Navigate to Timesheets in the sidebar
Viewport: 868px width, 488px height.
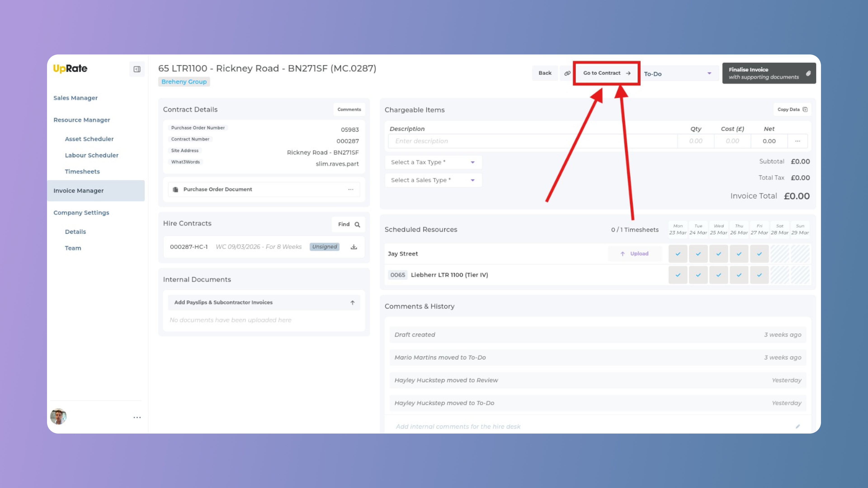coord(82,171)
